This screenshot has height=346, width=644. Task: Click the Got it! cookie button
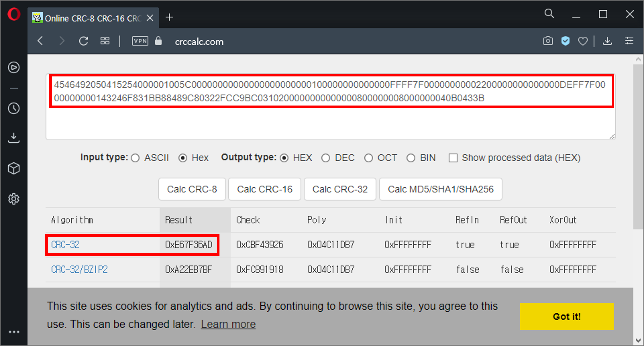click(x=567, y=316)
